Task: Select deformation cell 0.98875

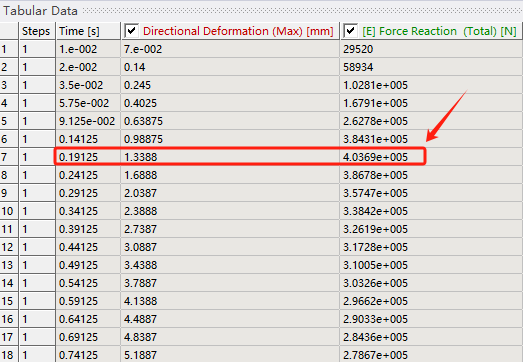Action: click(230, 139)
